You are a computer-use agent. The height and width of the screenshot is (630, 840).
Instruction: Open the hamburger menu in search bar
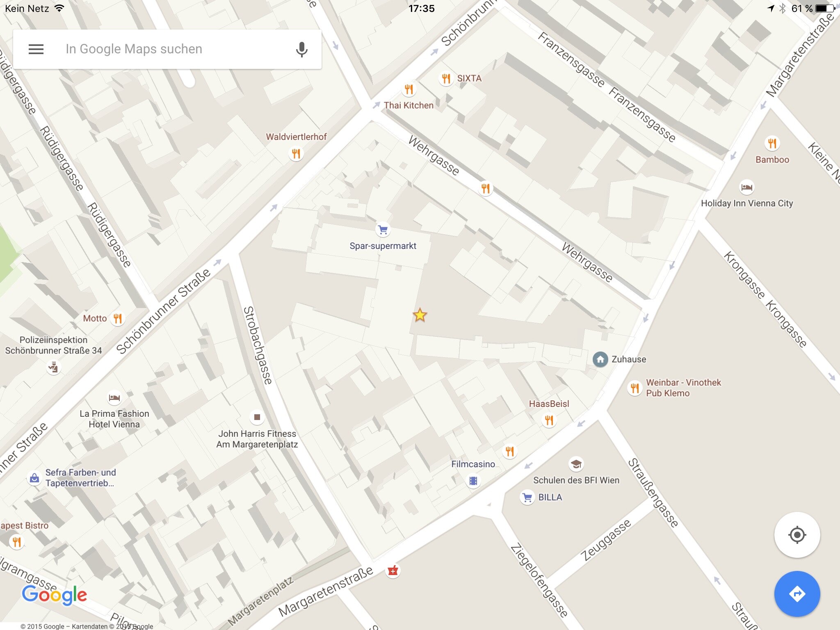pyautogui.click(x=36, y=49)
